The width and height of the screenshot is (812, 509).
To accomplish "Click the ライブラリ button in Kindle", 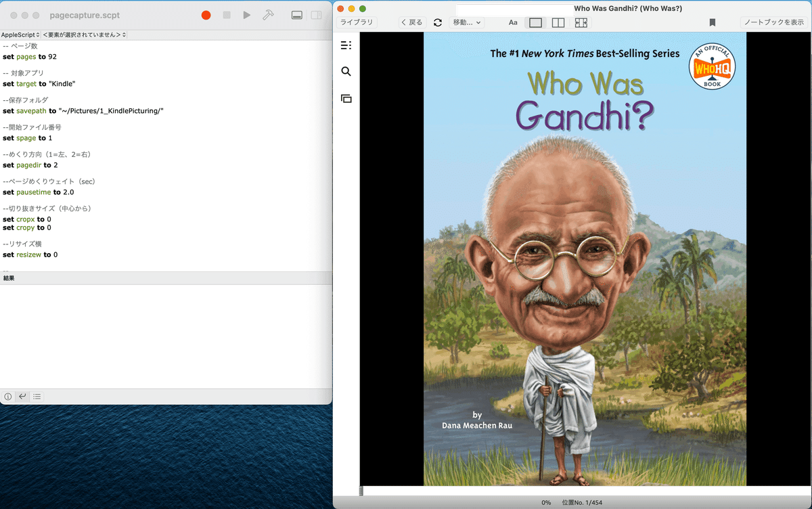I will pyautogui.click(x=357, y=22).
